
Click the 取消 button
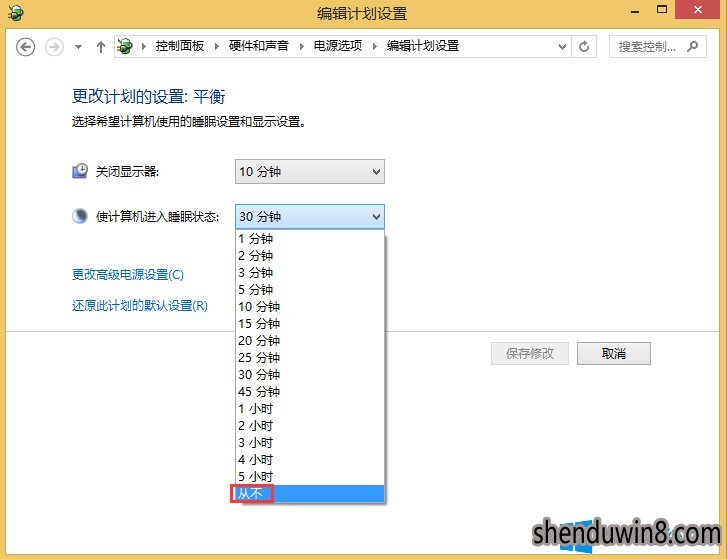click(x=614, y=354)
